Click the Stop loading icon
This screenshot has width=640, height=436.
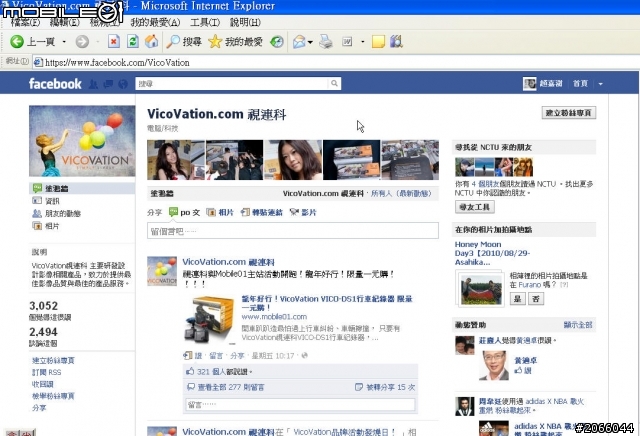click(x=114, y=41)
